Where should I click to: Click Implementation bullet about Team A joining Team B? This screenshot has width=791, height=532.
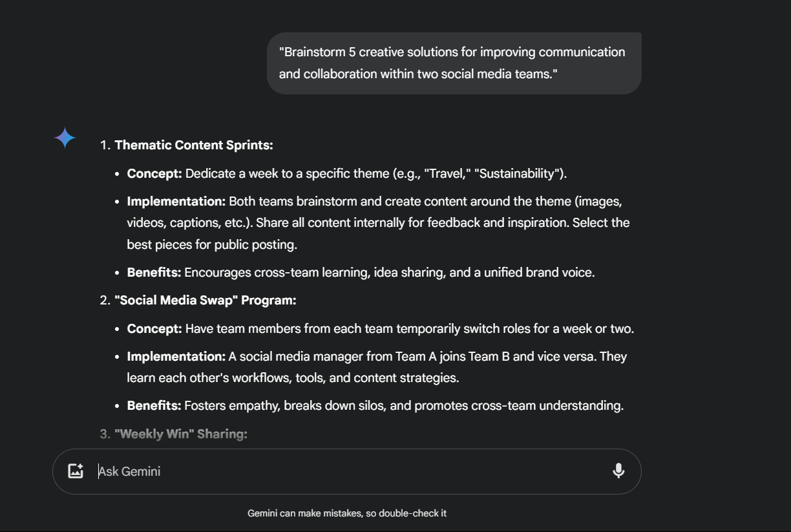pos(377,367)
